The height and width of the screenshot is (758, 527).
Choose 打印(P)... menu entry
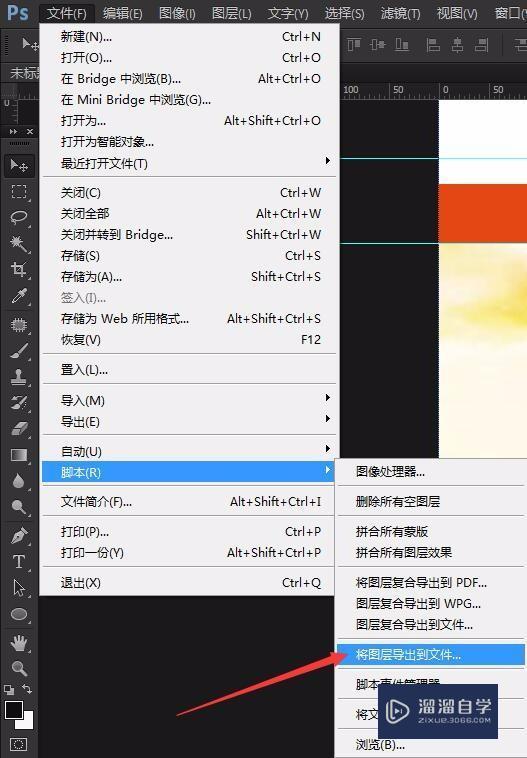click(x=189, y=531)
